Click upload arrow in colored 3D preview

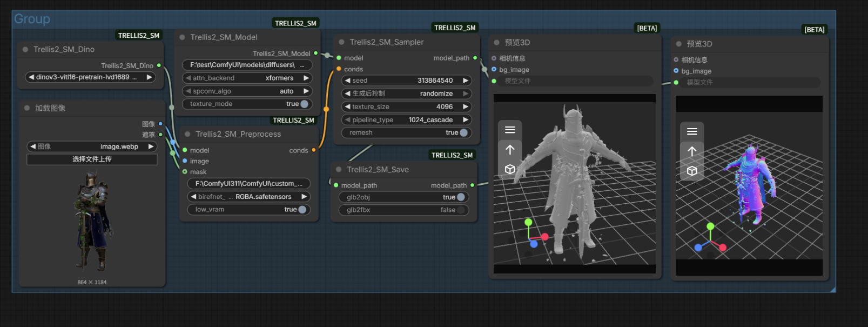point(692,151)
